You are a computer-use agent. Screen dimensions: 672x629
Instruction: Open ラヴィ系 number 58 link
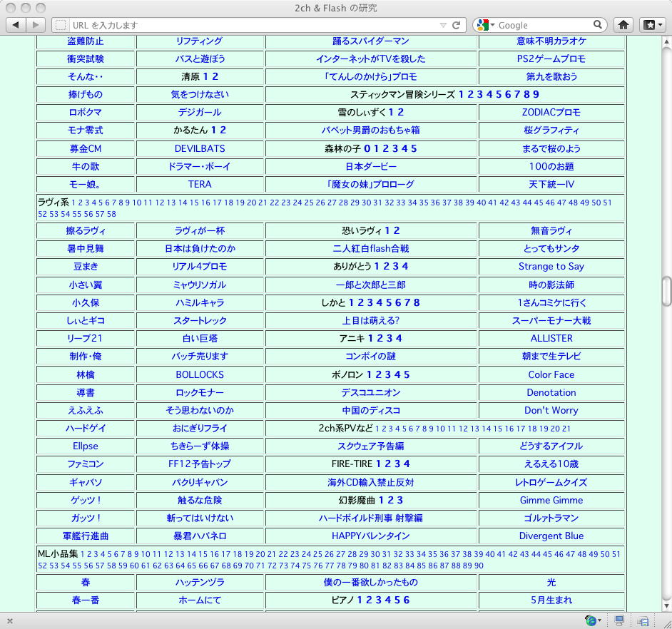pyautogui.click(x=111, y=214)
